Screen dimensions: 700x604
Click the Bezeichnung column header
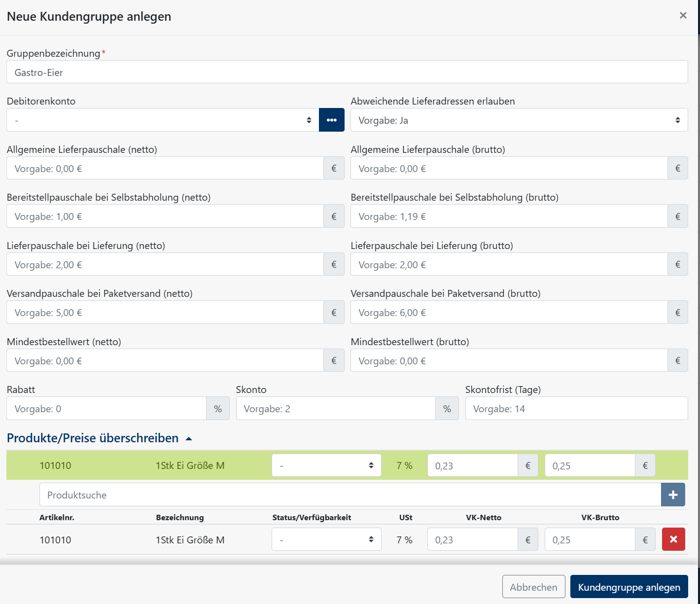[180, 517]
